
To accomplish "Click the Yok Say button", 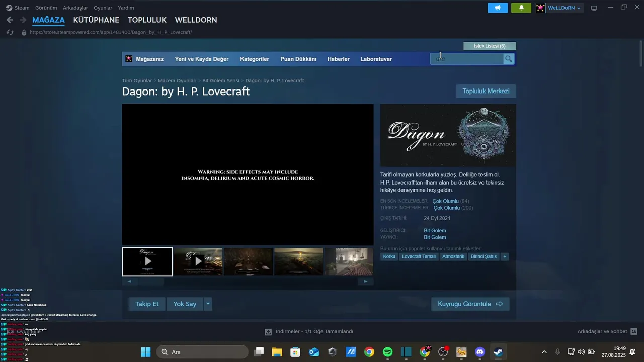I will pos(185,304).
